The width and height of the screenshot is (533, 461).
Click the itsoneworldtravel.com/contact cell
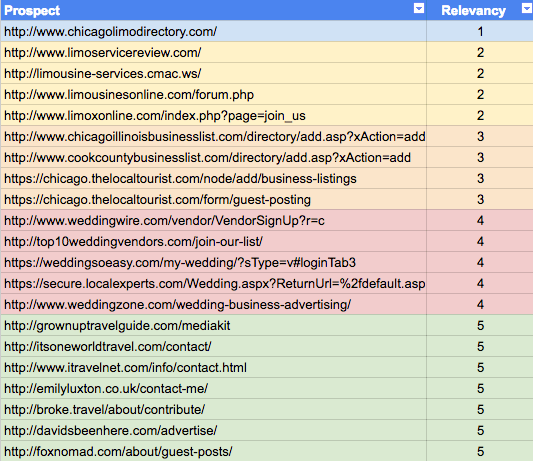click(x=213, y=347)
